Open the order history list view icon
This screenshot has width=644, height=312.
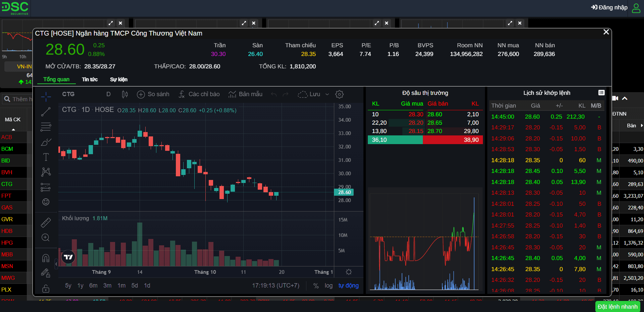click(x=601, y=92)
